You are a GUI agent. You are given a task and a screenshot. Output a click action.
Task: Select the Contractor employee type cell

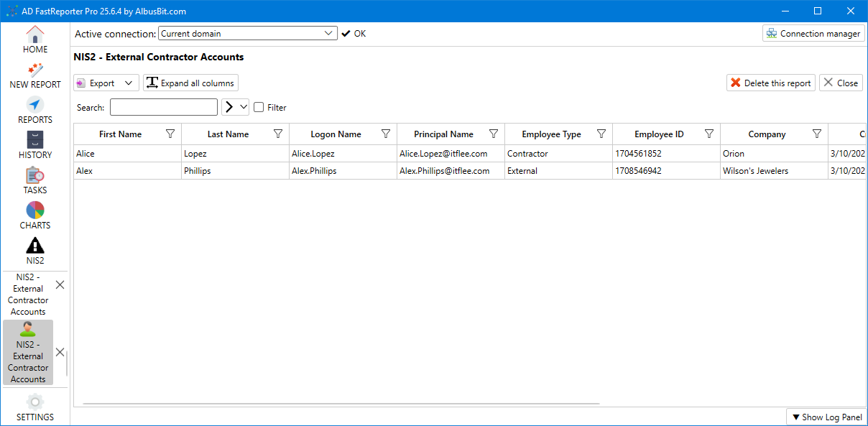tap(558, 154)
